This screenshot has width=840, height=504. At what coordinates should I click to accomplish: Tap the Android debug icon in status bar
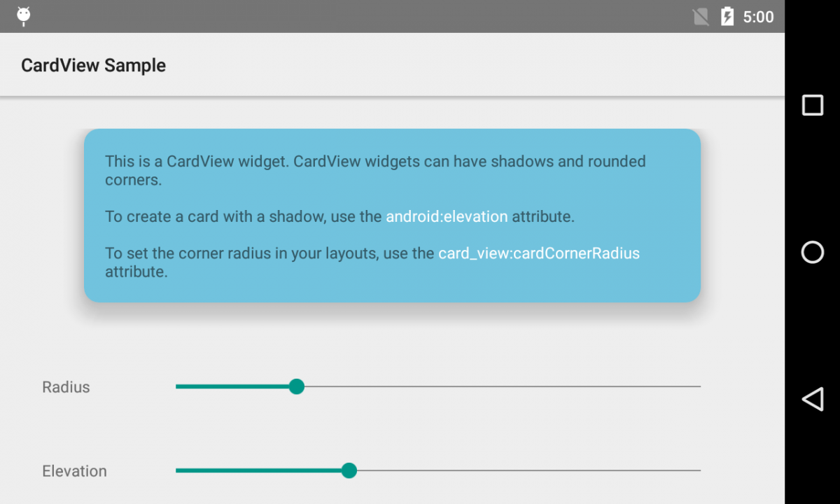click(x=24, y=16)
